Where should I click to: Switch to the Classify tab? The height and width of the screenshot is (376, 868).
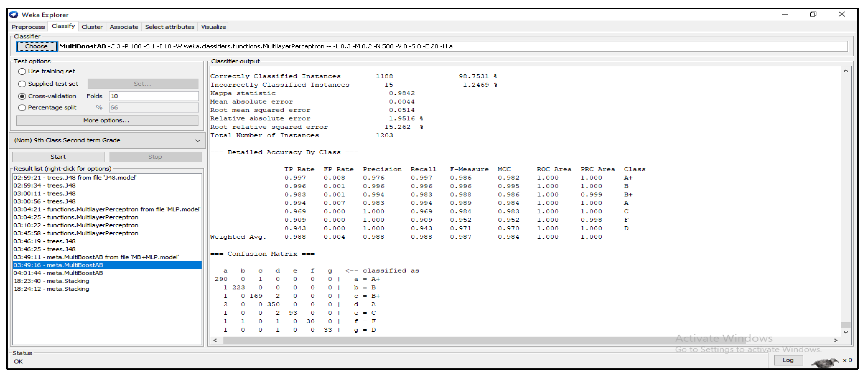(63, 26)
